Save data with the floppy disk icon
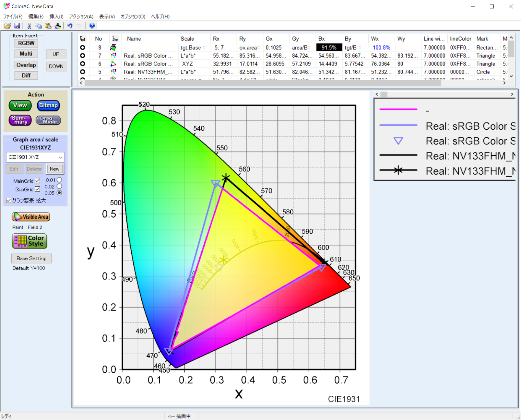The width and height of the screenshot is (521, 420). (x=17, y=26)
